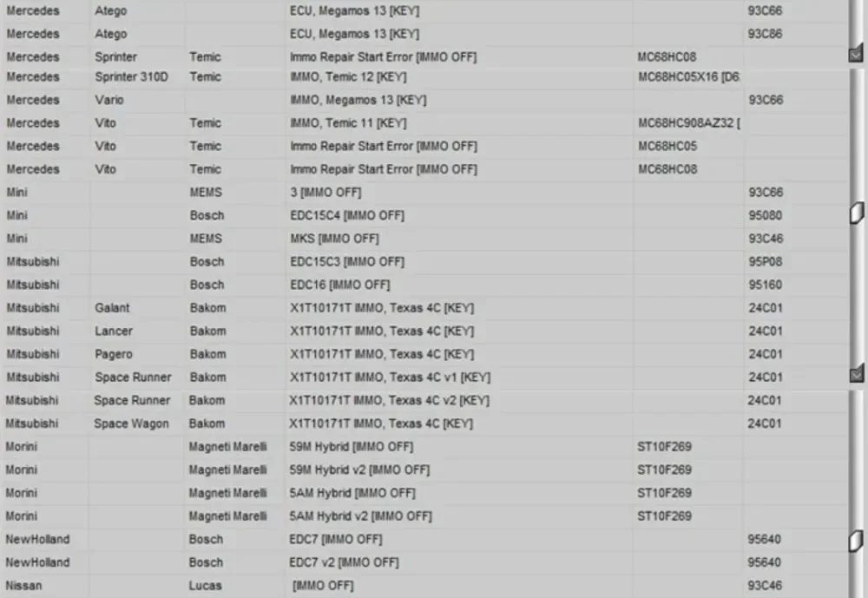Select Mitsubishi Bosch EDC16 row

424,286
